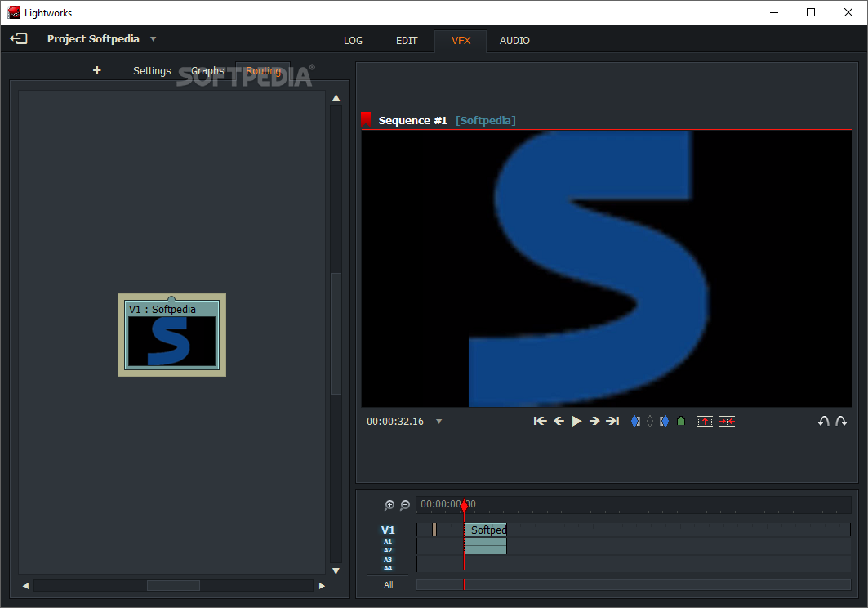The width and height of the screenshot is (868, 608).
Task: Click the routing panel scroll down arrow
Action: (336, 571)
